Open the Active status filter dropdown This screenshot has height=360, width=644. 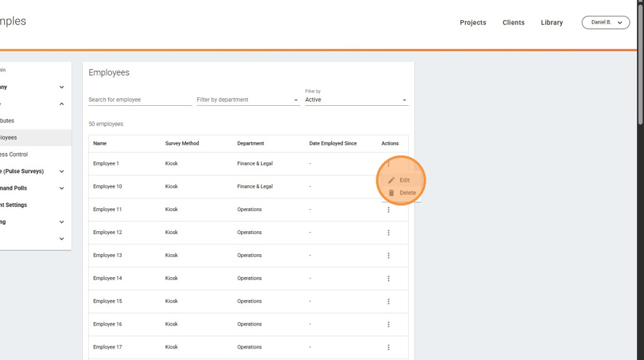(356, 100)
